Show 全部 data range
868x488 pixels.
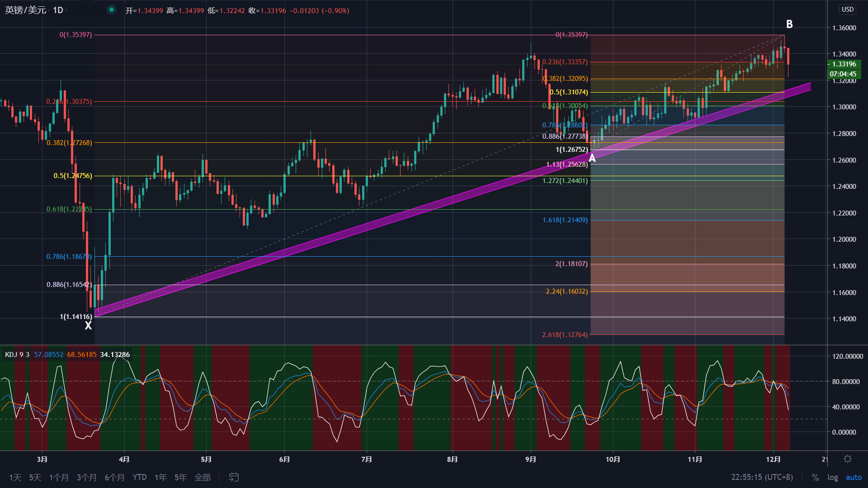click(x=203, y=477)
